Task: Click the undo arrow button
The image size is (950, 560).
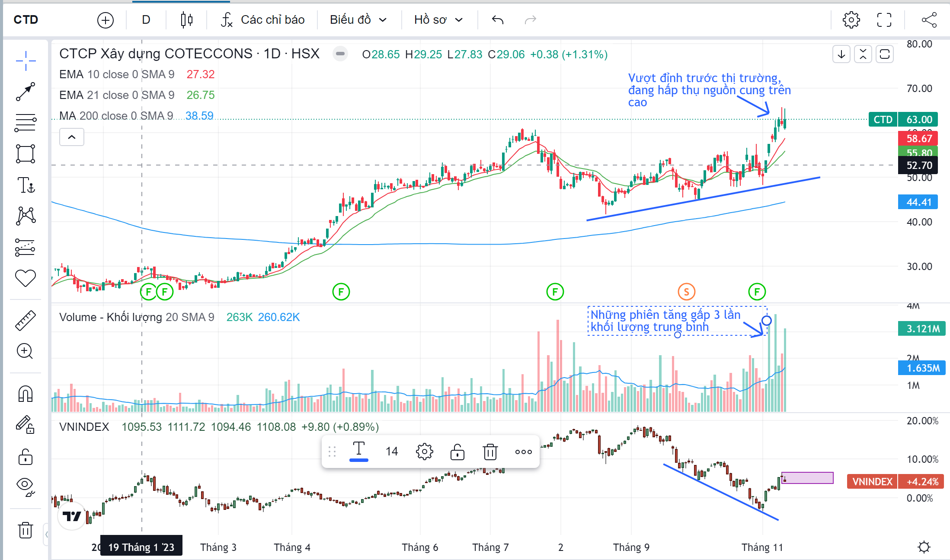Action: click(x=498, y=20)
